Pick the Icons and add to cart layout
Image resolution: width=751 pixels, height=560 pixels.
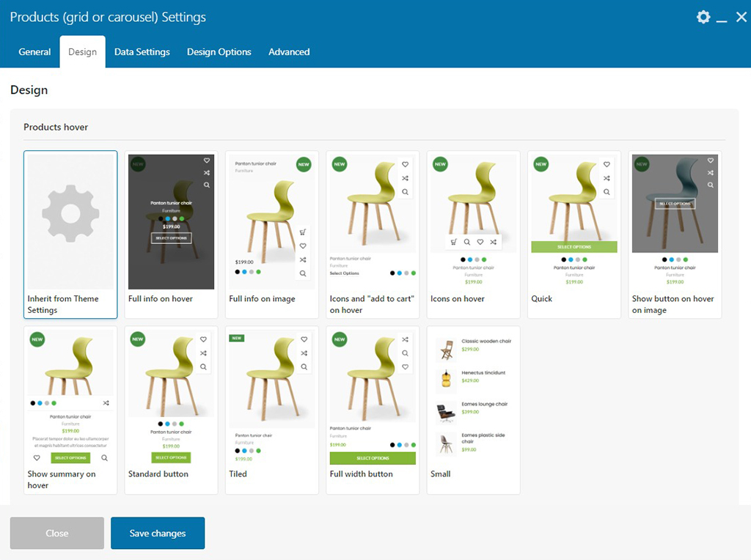pyautogui.click(x=372, y=233)
